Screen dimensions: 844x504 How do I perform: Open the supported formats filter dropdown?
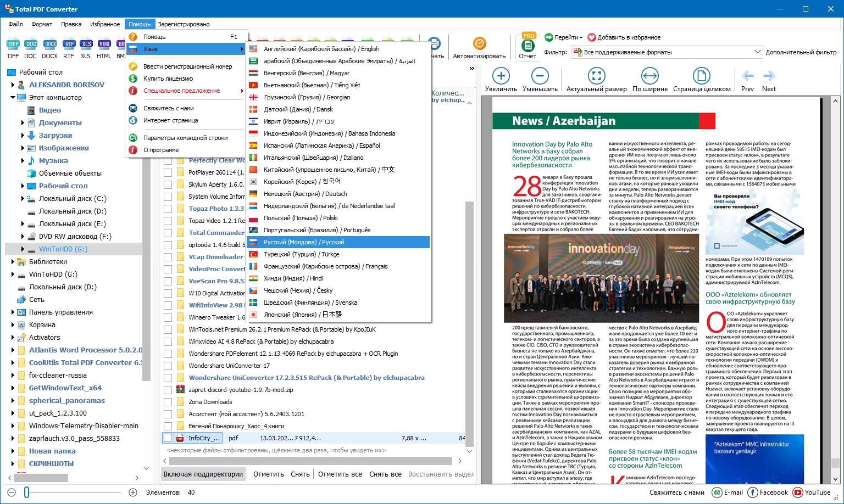click(757, 52)
